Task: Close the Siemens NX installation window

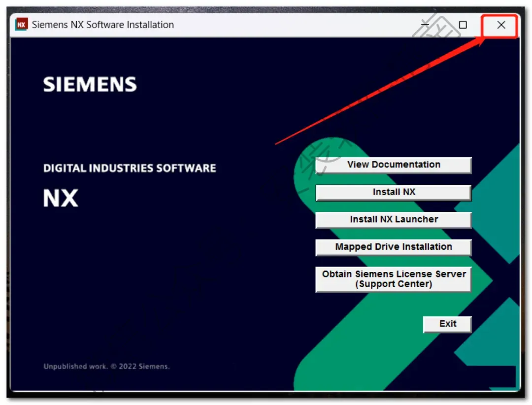Action: pyautogui.click(x=501, y=25)
